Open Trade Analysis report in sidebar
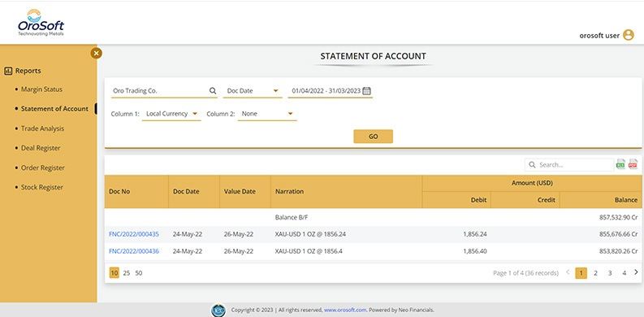The width and height of the screenshot is (644, 317). [x=42, y=128]
